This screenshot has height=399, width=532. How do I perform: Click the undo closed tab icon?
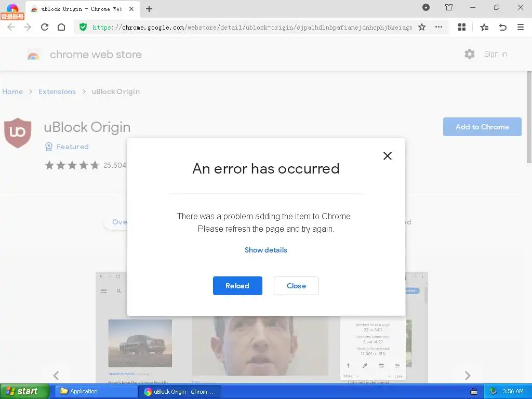tap(503, 27)
